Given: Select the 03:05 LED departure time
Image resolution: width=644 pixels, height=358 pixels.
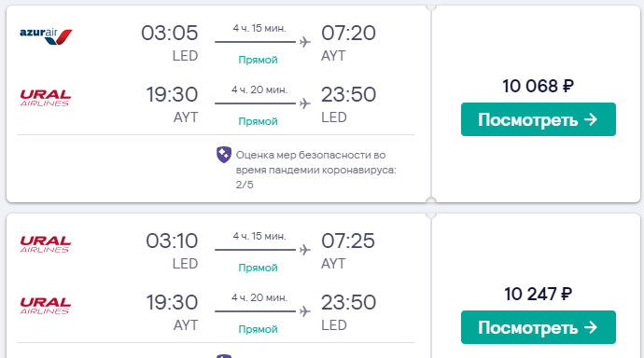Looking at the screenshot, I should click(170, 33).
